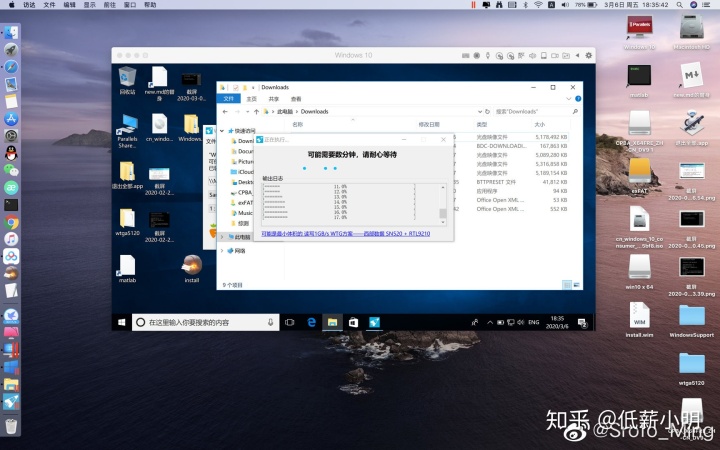720x450 pixels.
Task: Launch Launchpad from the dock
Action: point(11,50)
